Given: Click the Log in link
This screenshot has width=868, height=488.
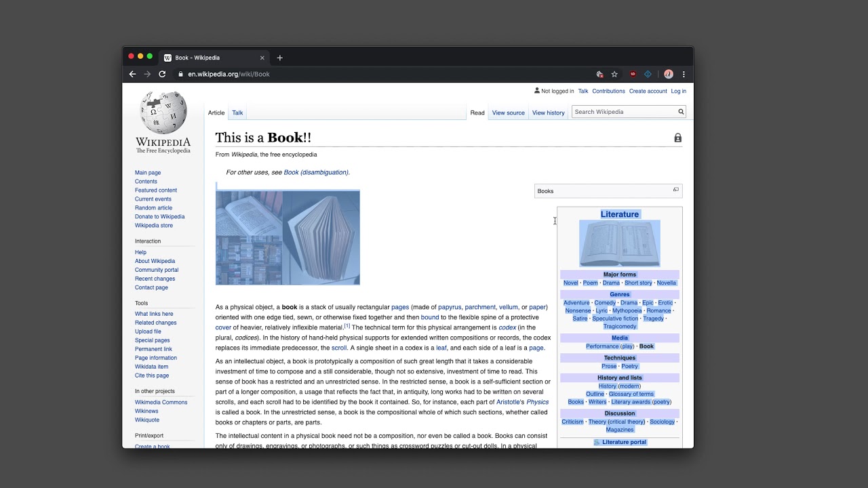Looking at the screenshot, I should coord(679,91).
